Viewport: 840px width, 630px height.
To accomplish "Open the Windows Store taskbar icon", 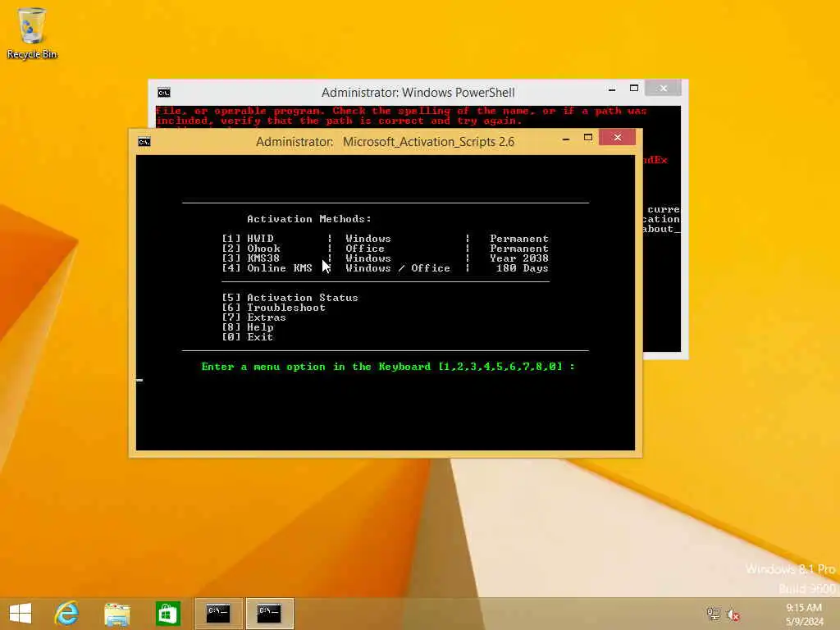I will click(167, 614).
